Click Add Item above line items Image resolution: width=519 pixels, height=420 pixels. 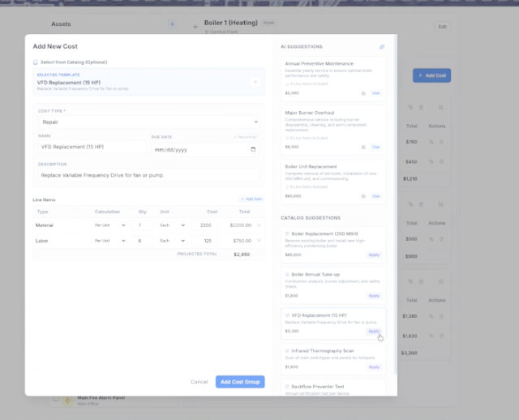point(251,199)
